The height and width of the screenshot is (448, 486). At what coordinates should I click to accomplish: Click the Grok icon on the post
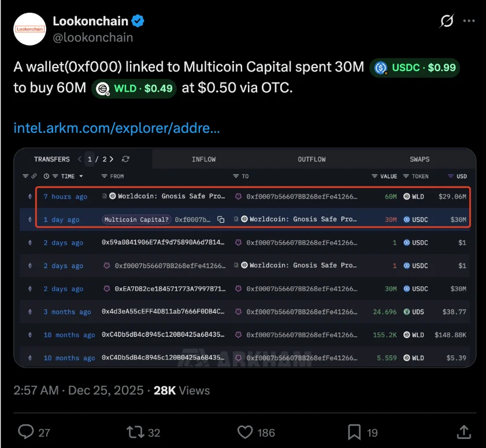pos(447,21)
